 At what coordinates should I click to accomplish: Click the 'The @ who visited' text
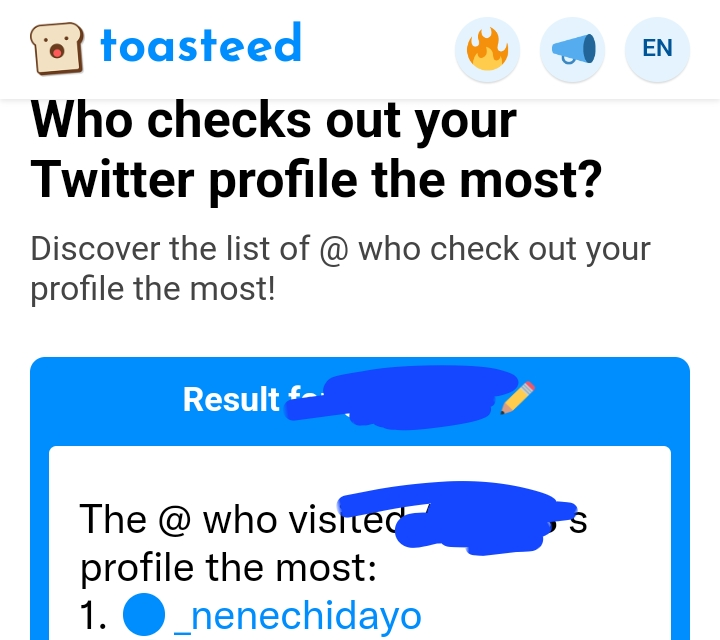242,520
